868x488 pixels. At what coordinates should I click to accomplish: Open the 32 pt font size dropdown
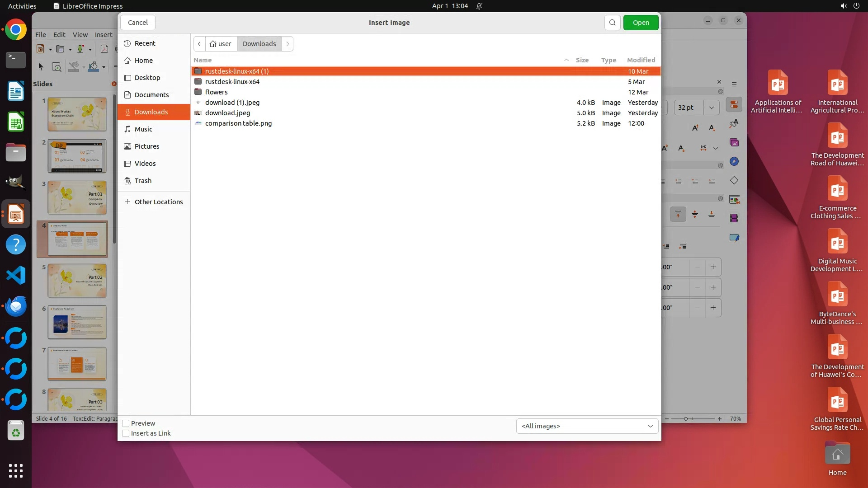711,108
